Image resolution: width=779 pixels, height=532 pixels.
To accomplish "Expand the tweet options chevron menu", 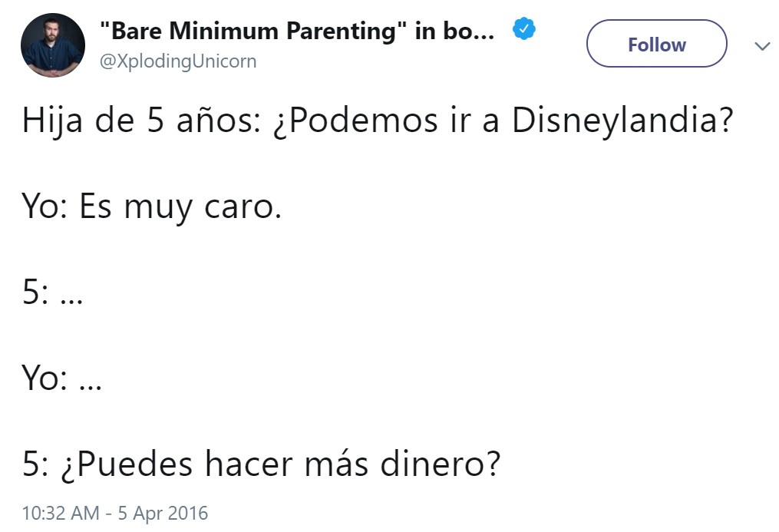I will click(761, 46).
